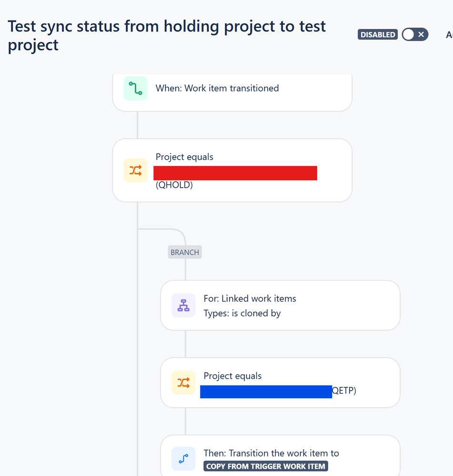
Task: Click the blue transition action icon
Action: [x=183, y=459]
